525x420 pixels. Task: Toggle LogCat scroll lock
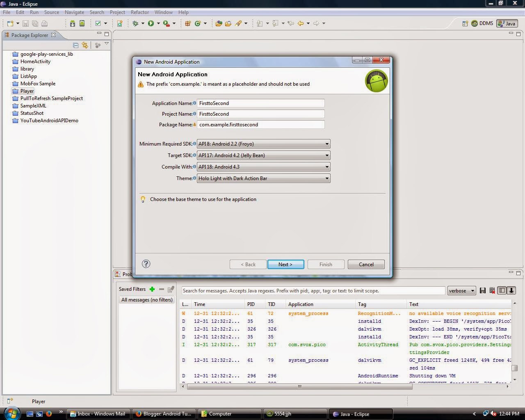point(511,291)
